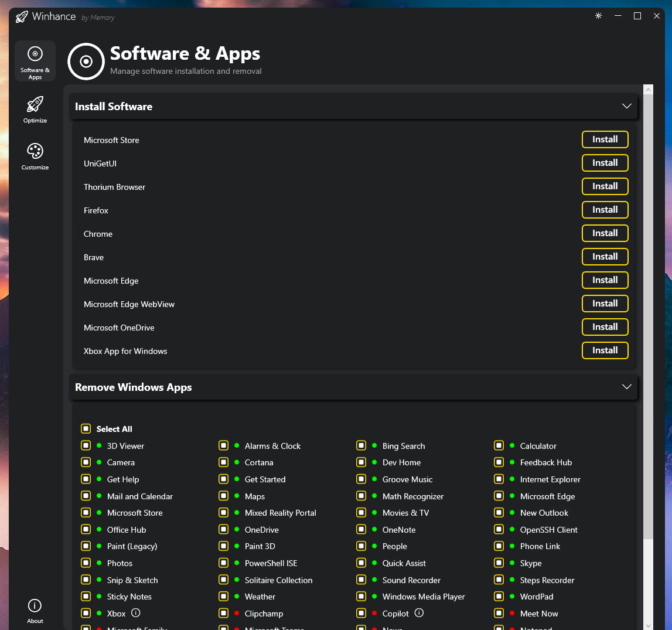Select the Bing Search checkbox
This screenshot has height=630, width=672.
[x=361, y=446]
